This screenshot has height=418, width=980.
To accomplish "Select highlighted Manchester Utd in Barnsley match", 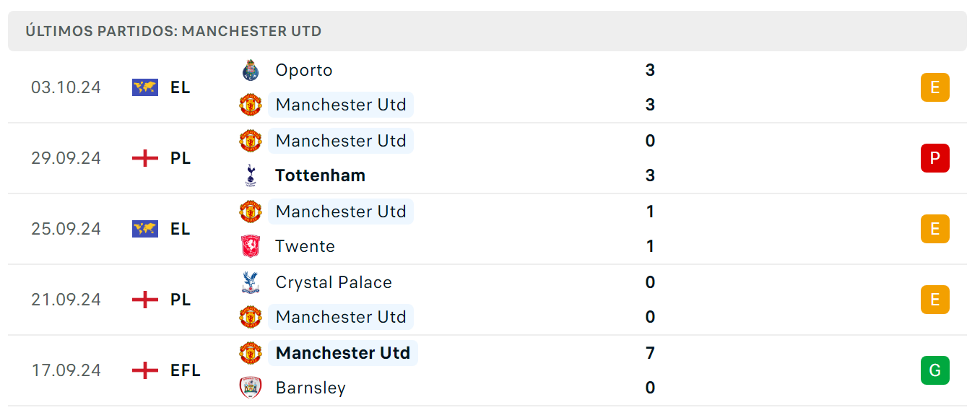I will pos(343,353).
